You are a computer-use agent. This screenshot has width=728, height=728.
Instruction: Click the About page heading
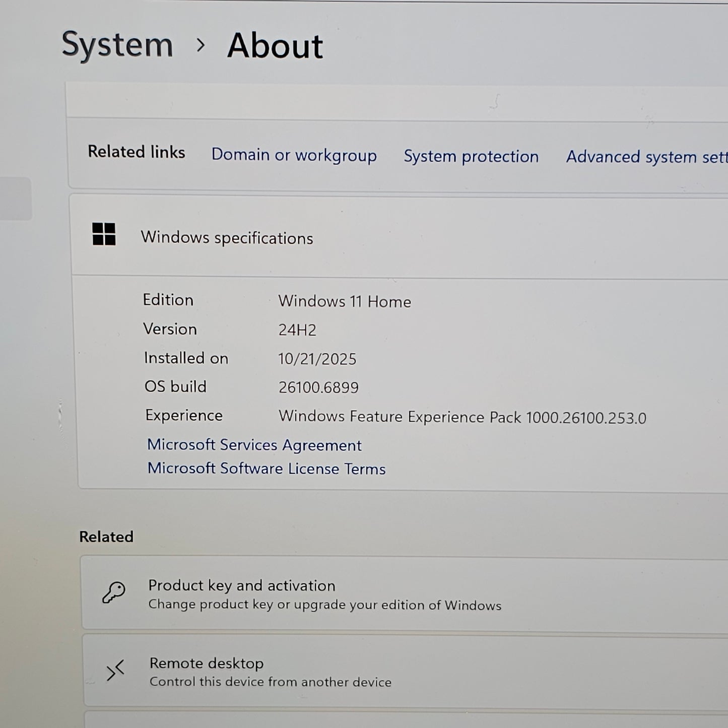[x=275, y=46]
